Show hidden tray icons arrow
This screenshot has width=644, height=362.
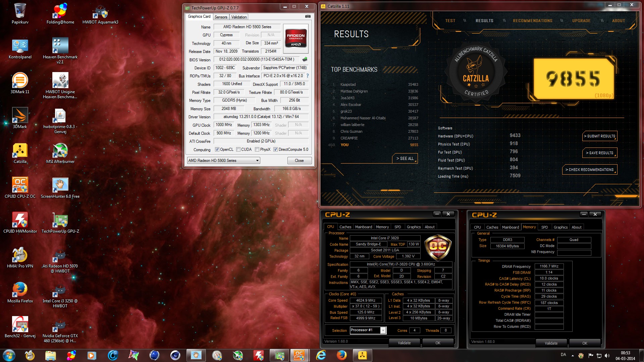(573, 355)
